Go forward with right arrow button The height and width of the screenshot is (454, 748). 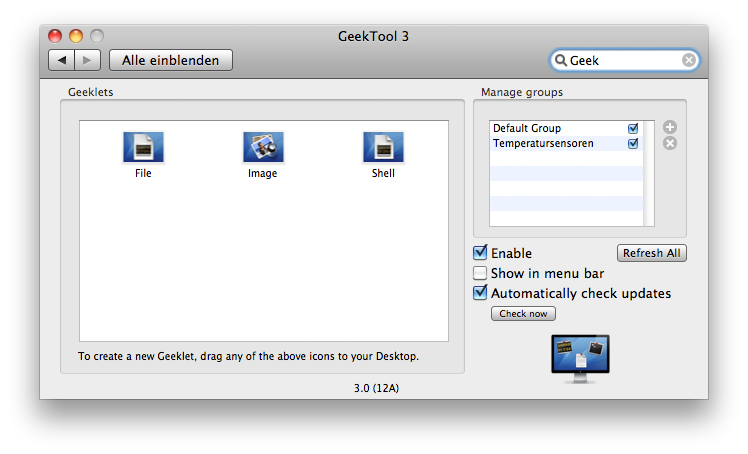coord(87,60)
